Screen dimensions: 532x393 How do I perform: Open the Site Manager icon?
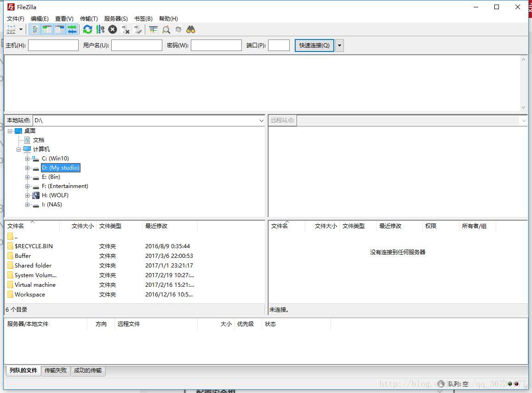[11, 30]
